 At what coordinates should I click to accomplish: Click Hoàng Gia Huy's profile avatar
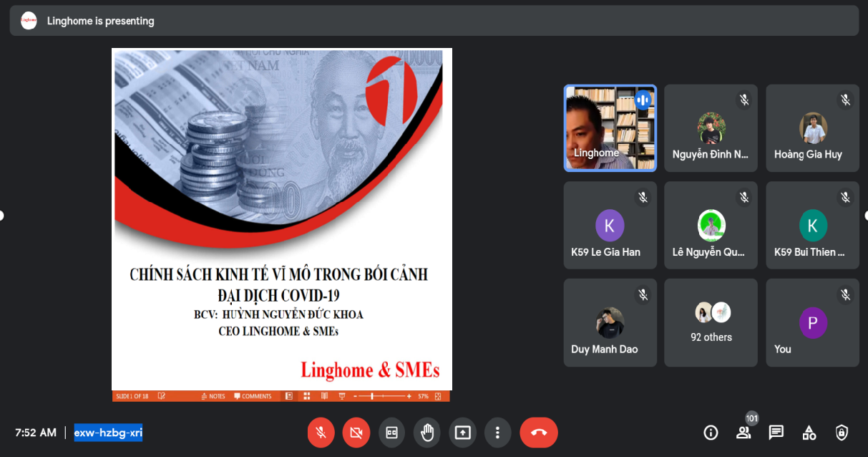(813, 127)
